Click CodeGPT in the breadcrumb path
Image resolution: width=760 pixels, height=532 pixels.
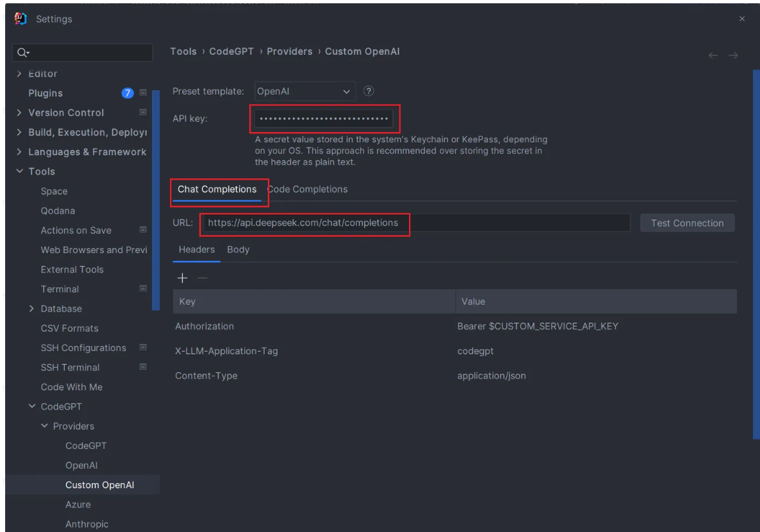(231, 52)
